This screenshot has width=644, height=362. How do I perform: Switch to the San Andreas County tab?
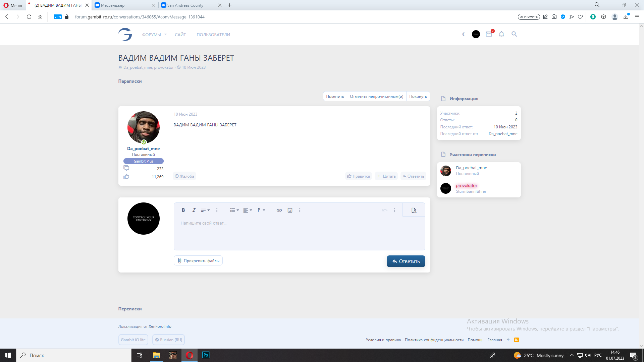(185, 5)
